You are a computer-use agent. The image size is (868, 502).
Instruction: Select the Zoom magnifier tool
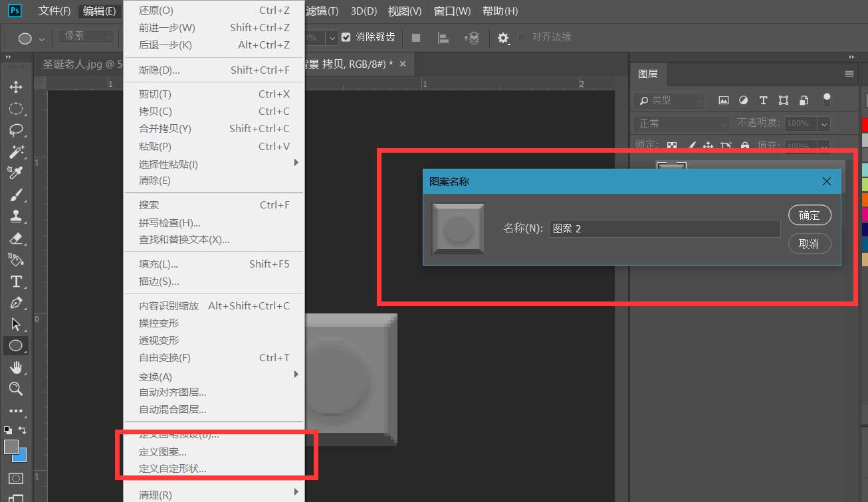[16, 388]
